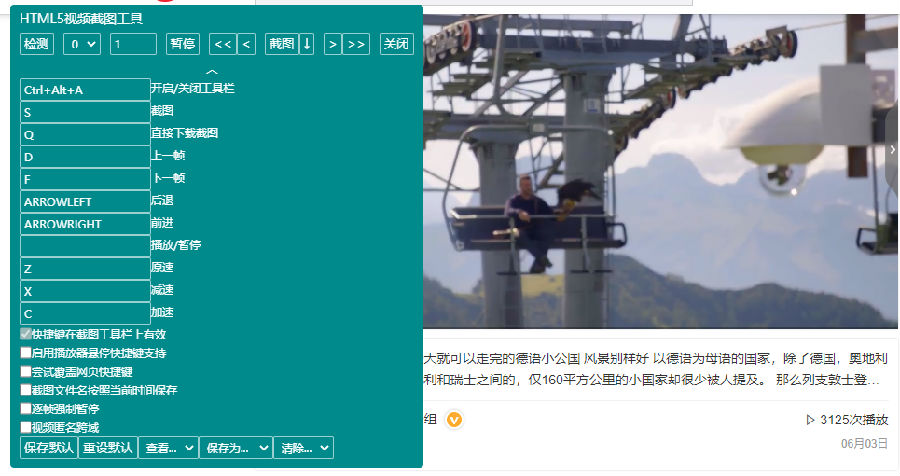Open the 保存为... dropdown
This screenshot has height=476, width=900.
pos(236,448)
